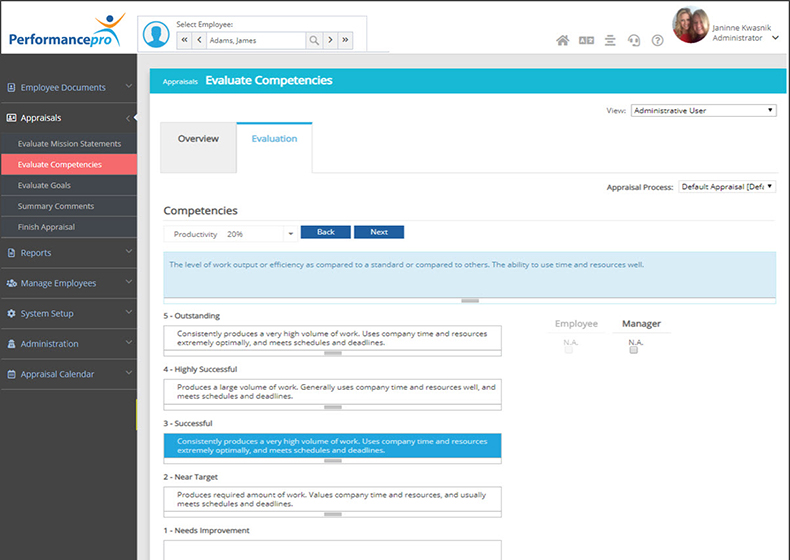Expand the Productivity competency dropdown
This screenshot has width=790, height=560.
(290, 234)
